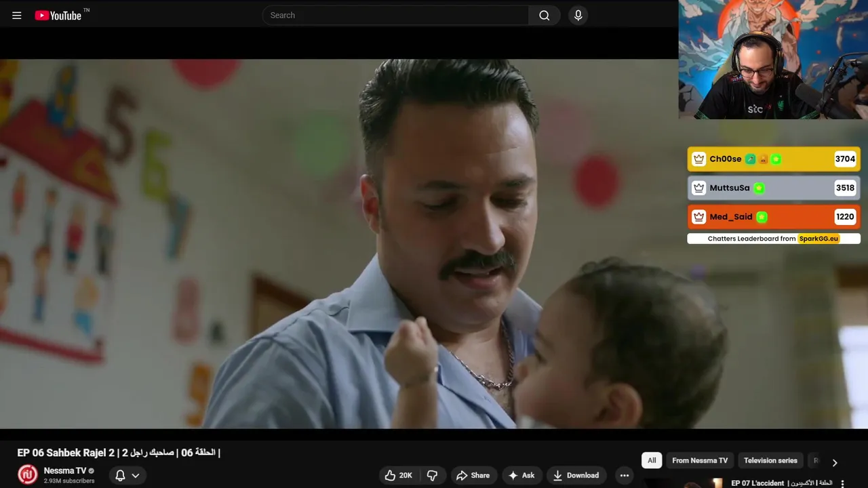Open more actions three-dot menu
Image resolution: width=868 pixels, height=488 pixels.
point(625,475)
